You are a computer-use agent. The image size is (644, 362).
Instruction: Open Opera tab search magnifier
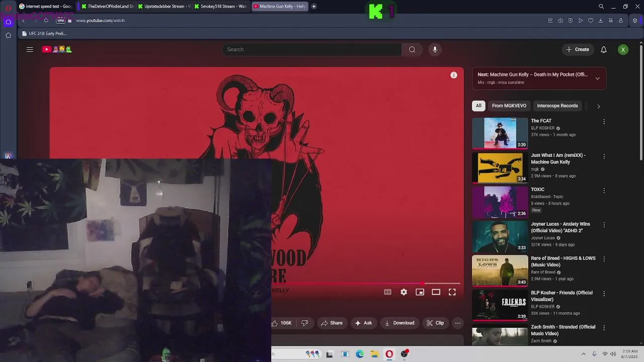point(601,7)
